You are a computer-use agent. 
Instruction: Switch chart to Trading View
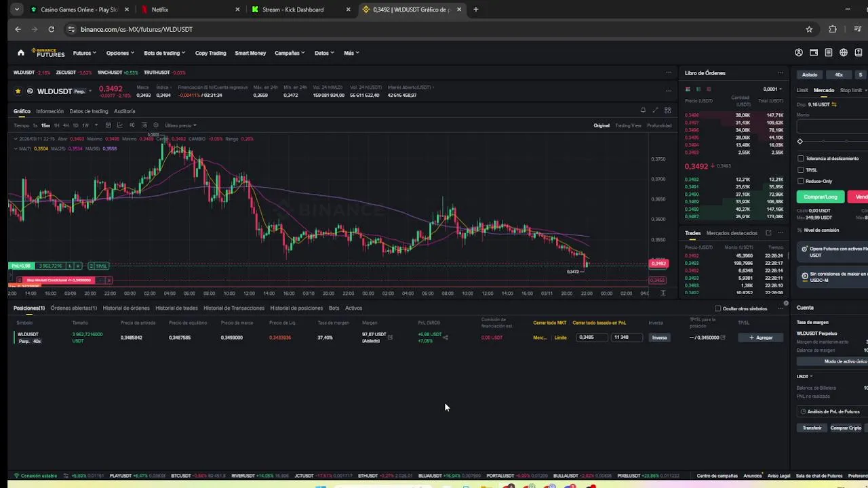click(628, 125)
